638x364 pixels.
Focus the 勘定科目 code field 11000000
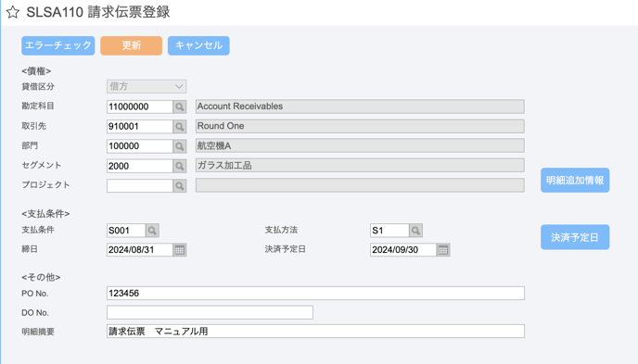pyautogui.click(x=140, y=107)
